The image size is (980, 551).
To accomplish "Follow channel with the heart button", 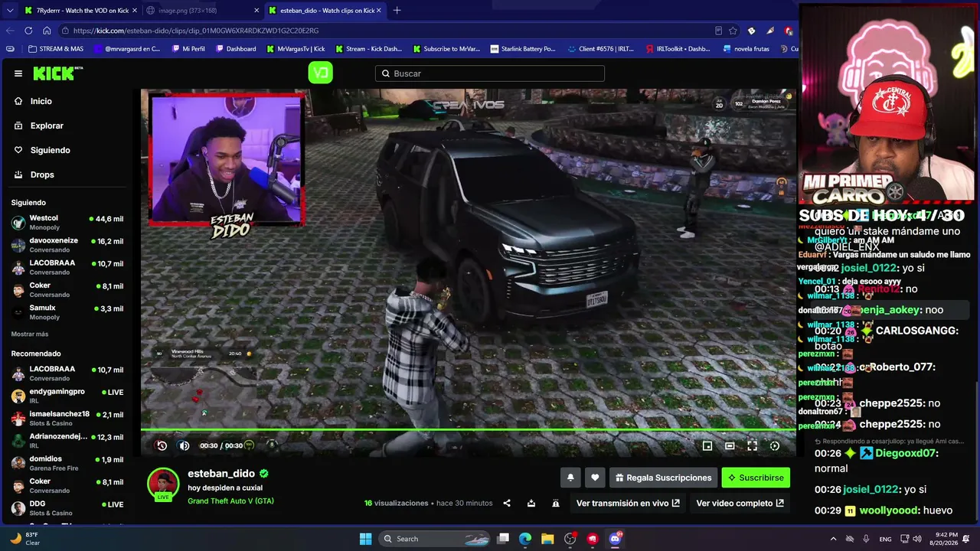I will tap(595, 478).
